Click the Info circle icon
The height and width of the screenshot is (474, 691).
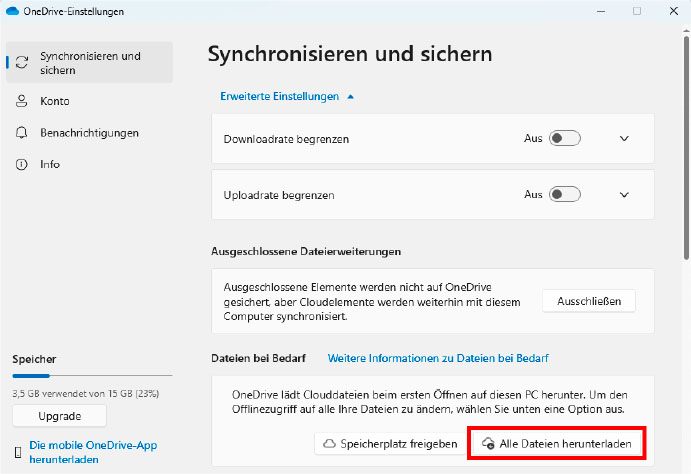(x=22, y=164)
